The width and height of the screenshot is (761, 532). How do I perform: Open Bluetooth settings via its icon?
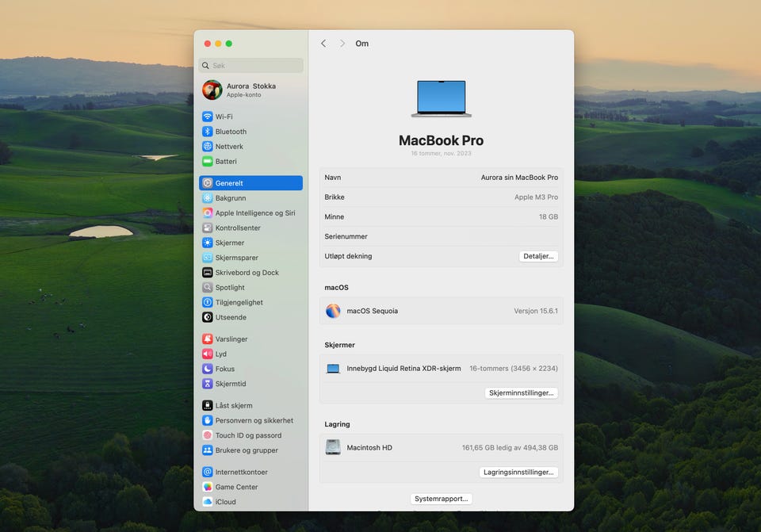coord(208,132)
